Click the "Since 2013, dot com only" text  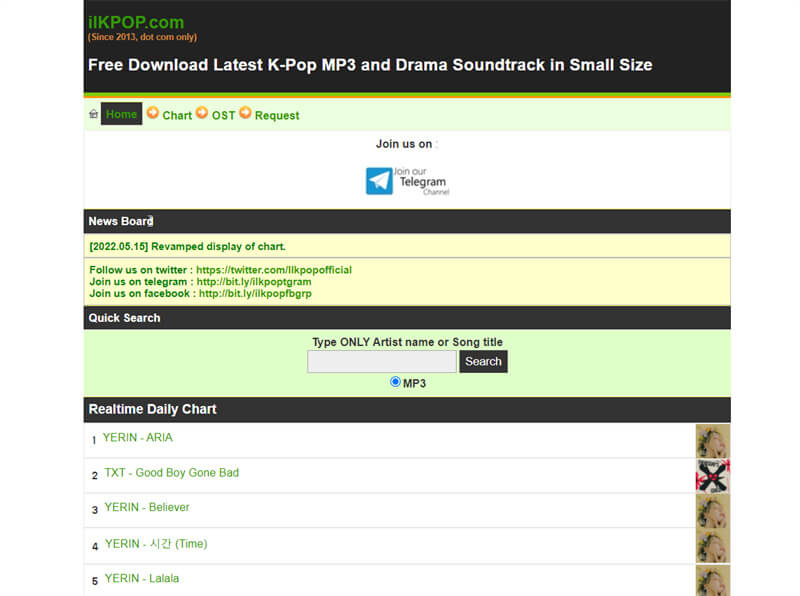142,37
